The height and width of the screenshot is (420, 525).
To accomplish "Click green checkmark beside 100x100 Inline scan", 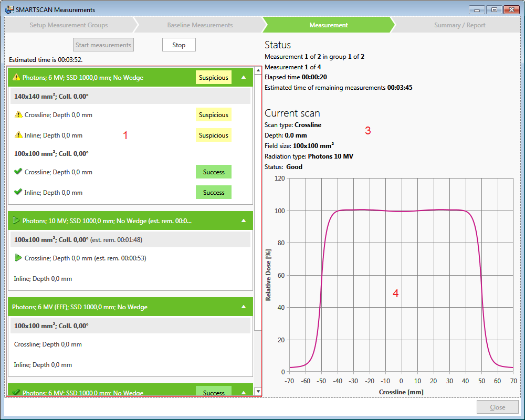I will point(18,192).
